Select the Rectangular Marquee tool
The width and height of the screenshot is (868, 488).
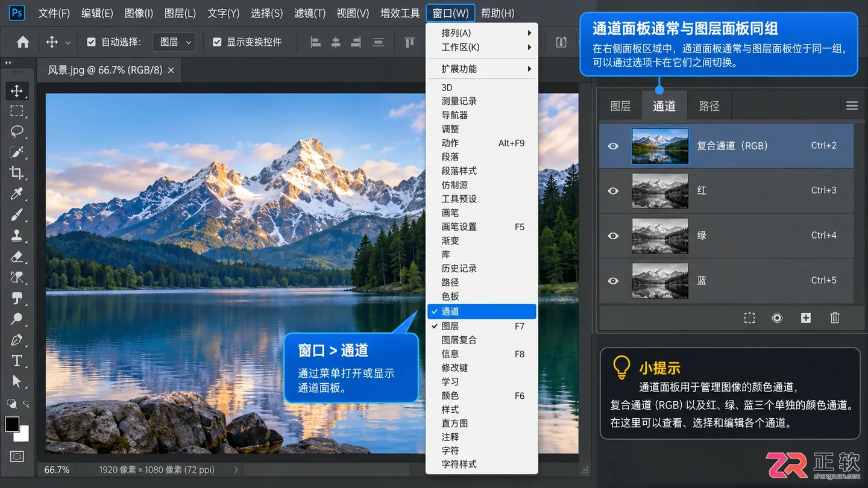point(16,111)
